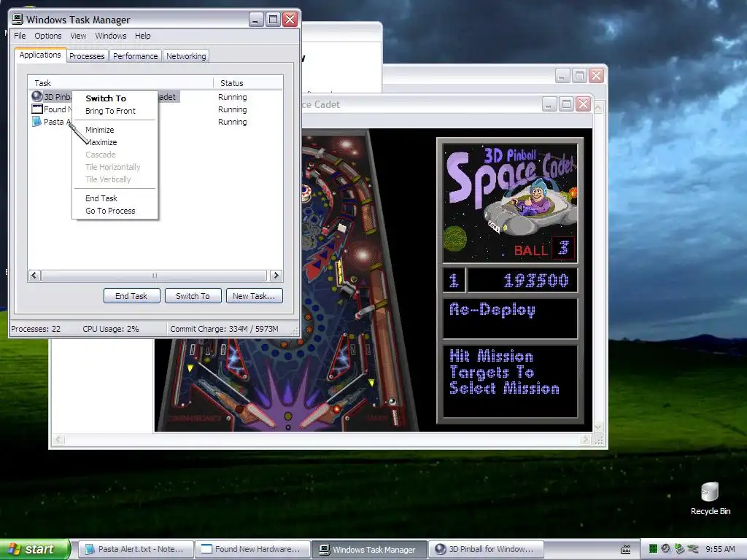Image resolution: width=747 pixels, height=560 pixels.
Task: Click the task list scroll right arrow
Action: (276, 275)
